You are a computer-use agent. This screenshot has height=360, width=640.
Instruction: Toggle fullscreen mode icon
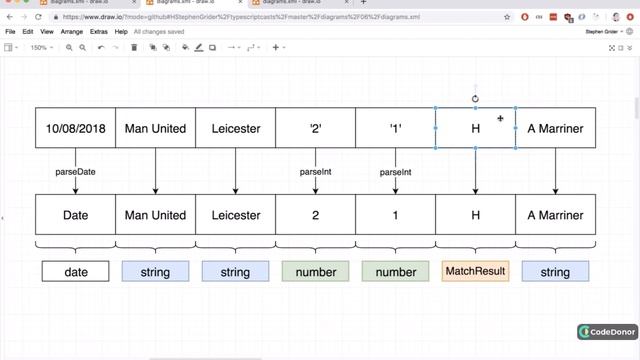(612, 48)
